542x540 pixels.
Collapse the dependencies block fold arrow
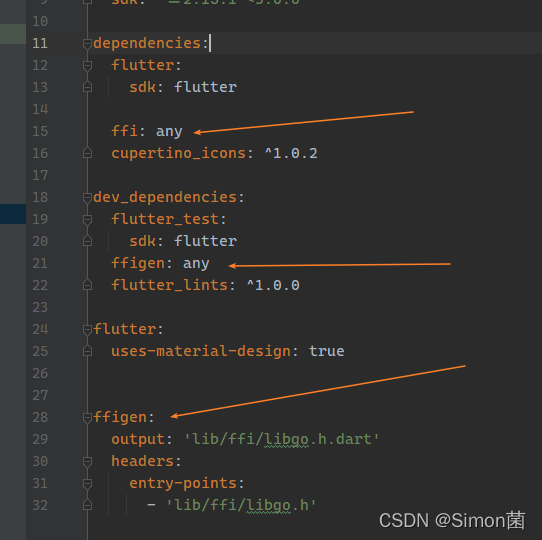[87, 44]
